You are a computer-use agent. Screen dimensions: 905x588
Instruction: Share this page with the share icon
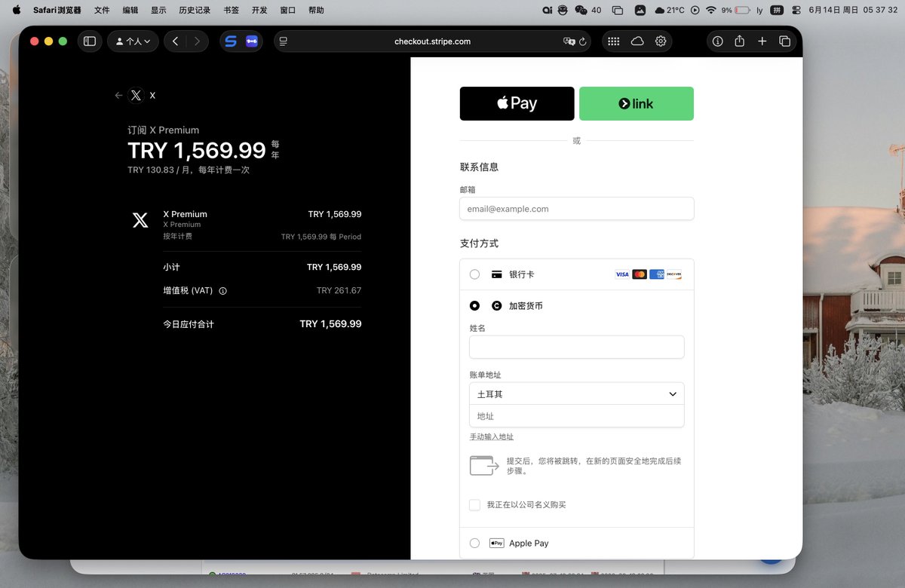click(739, 41)
